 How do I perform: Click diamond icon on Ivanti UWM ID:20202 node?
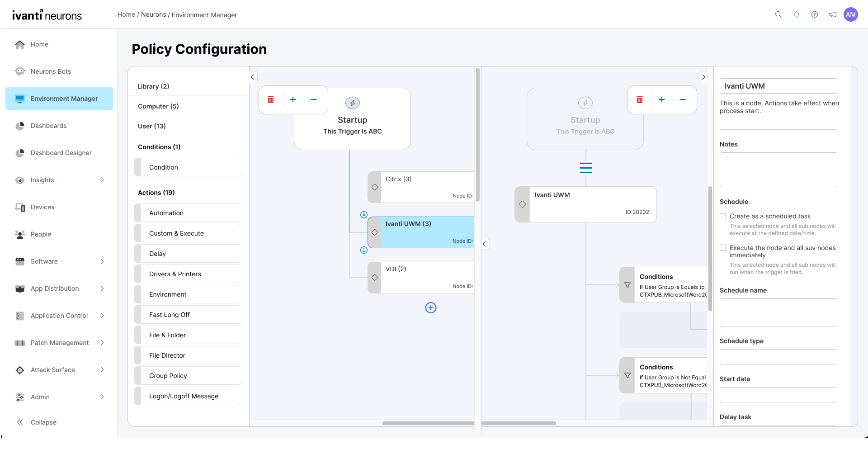[523, 204]
